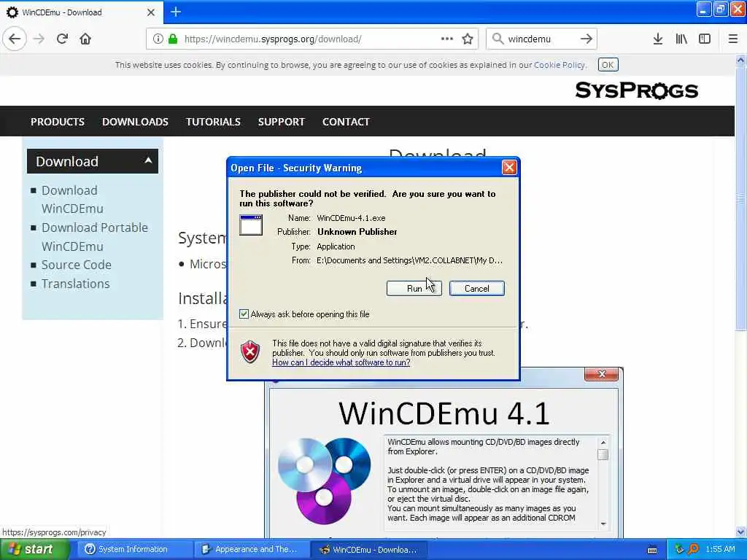
Task: Open a new browser tab
Action: click(175, 12)
